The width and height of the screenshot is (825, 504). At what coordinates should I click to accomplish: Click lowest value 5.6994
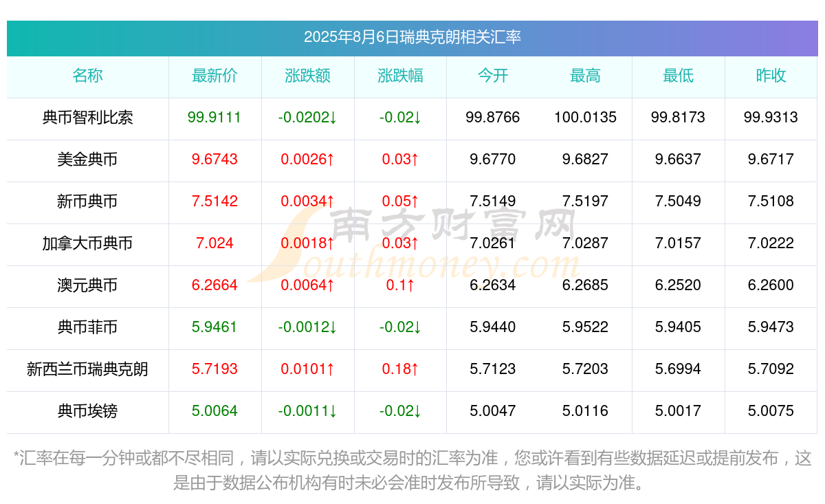[x=678, y=369]
